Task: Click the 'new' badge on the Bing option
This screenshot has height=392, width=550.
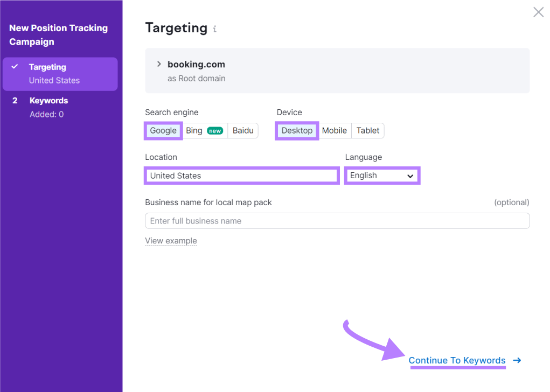Action: (214, 130)
